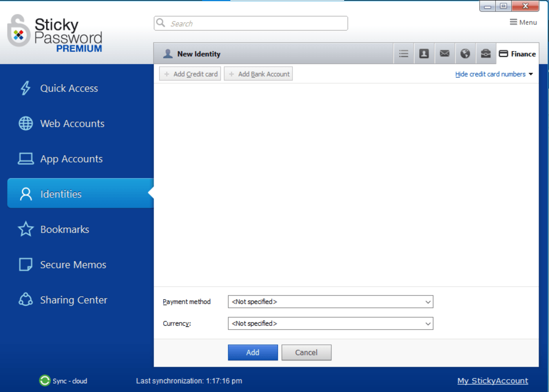Switch to the internet details globe icon tab
The image size is (549, 392).
click(465, 53)
